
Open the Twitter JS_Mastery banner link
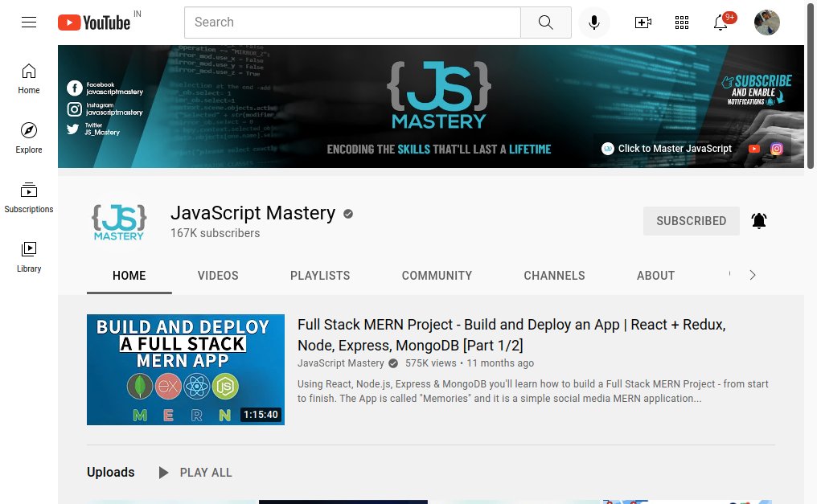pyautogui.click(x=93, y=129)
